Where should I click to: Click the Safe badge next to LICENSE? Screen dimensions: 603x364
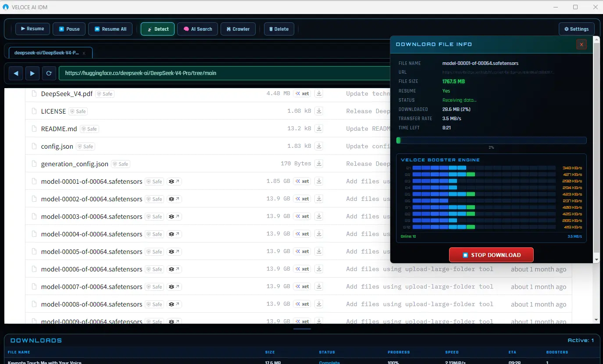pos(78,111)
